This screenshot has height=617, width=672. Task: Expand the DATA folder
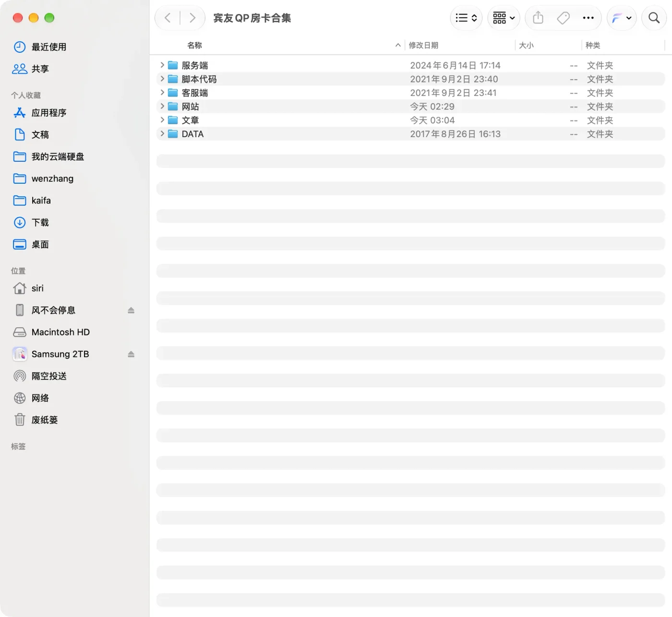tap(162, 133)
